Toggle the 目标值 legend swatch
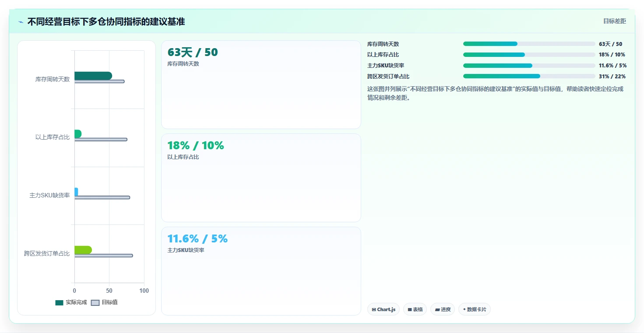 [95, 303]
